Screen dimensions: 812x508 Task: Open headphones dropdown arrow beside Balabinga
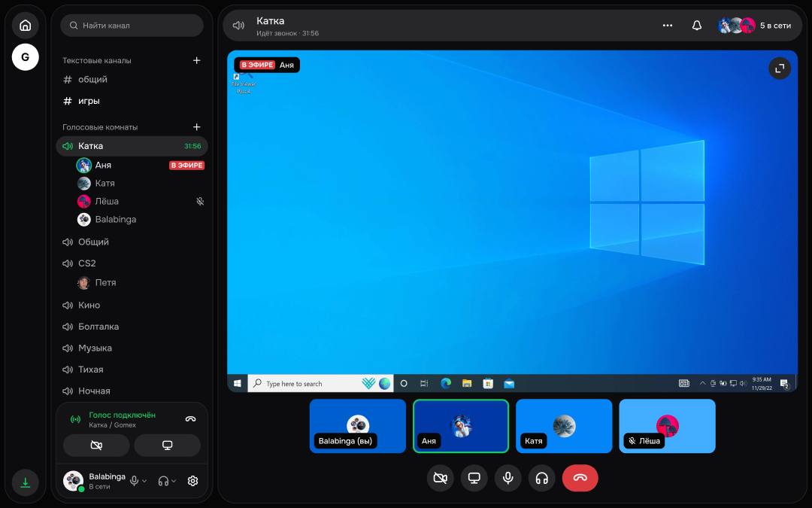tap(174, 481)
